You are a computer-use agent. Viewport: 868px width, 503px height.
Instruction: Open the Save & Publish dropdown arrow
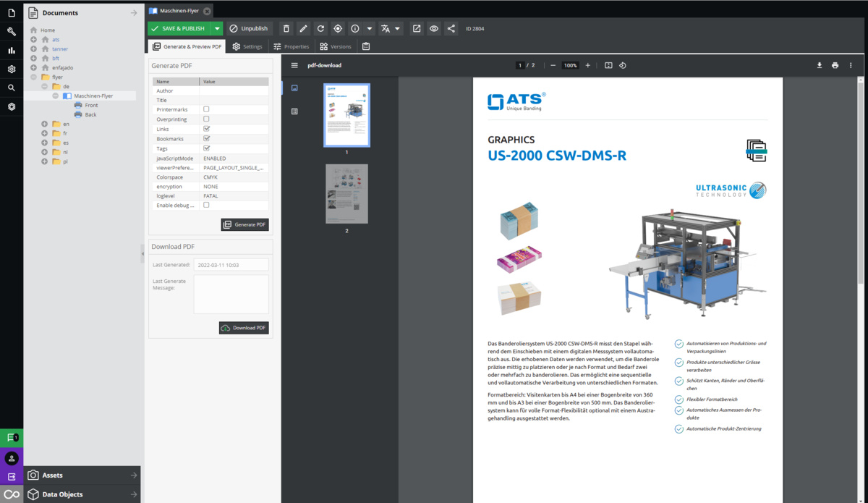(217, 28)
